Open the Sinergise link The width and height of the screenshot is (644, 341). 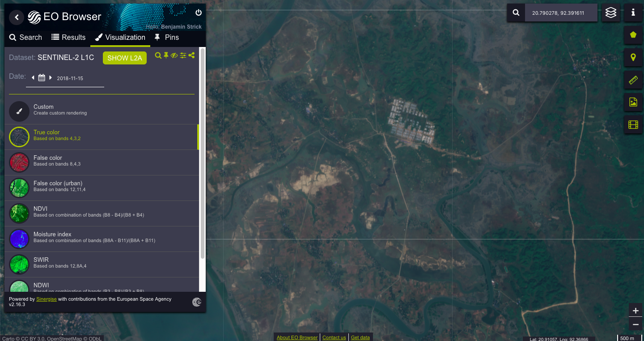click(x=47, y=299)
